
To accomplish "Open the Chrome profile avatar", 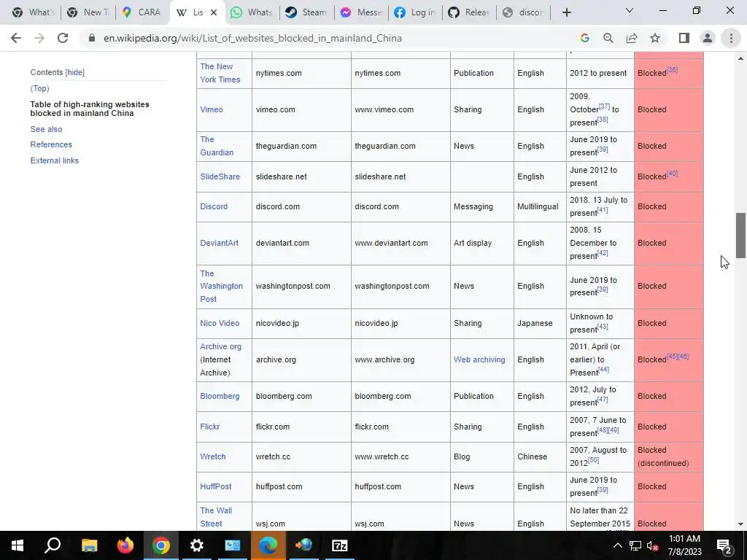I will click(708, 38).
